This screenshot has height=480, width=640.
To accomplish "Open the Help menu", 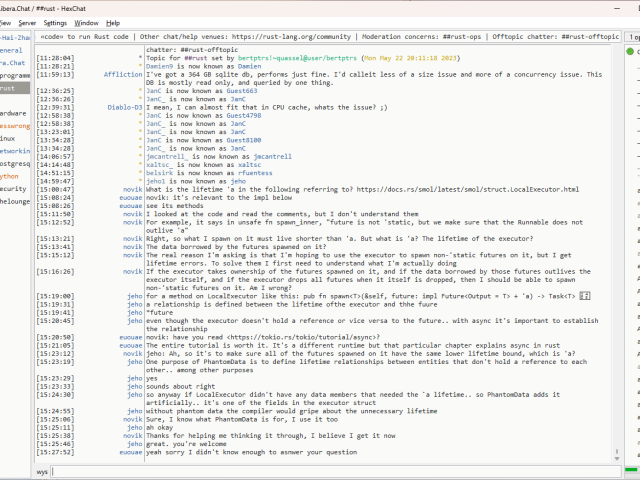I will [x=113, y=22].
